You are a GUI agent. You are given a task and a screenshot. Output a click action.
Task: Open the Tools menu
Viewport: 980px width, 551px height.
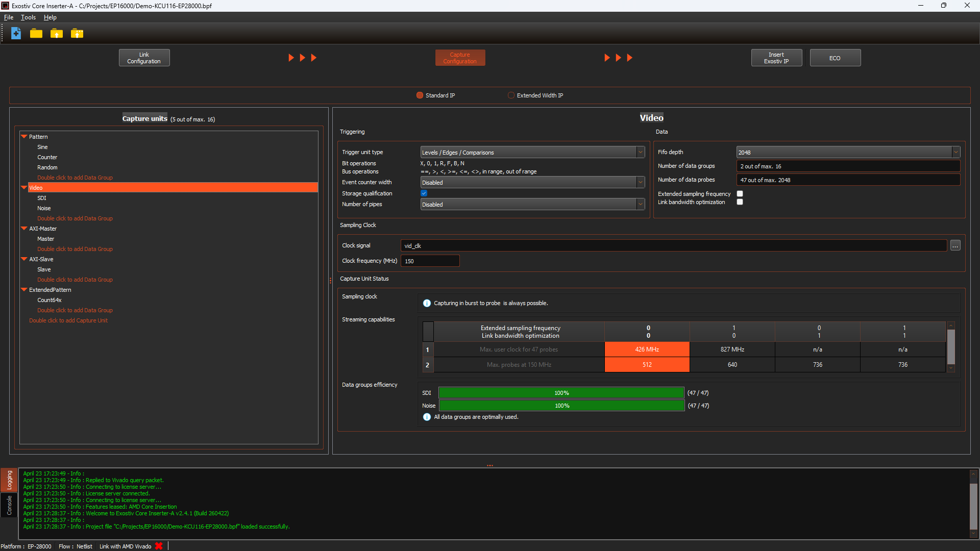pos(28,17)
